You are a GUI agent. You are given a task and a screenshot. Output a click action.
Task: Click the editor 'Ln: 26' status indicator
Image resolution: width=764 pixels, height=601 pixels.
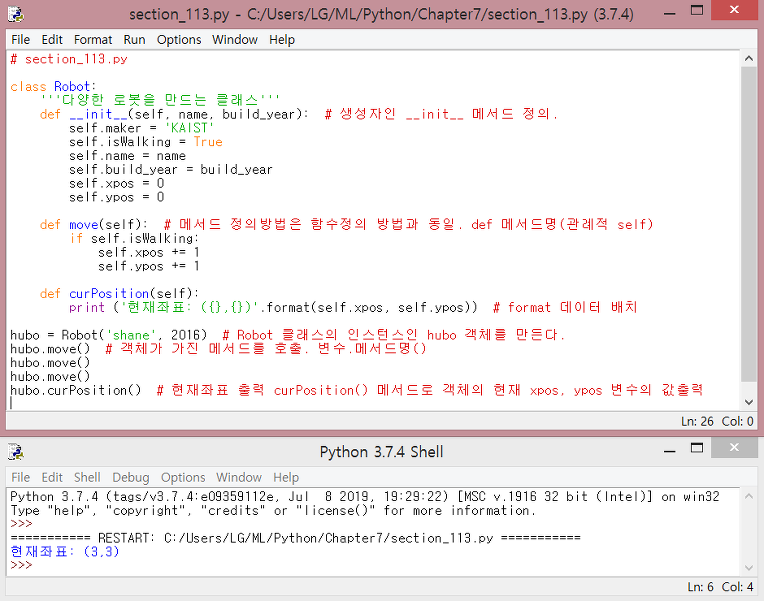697,421
